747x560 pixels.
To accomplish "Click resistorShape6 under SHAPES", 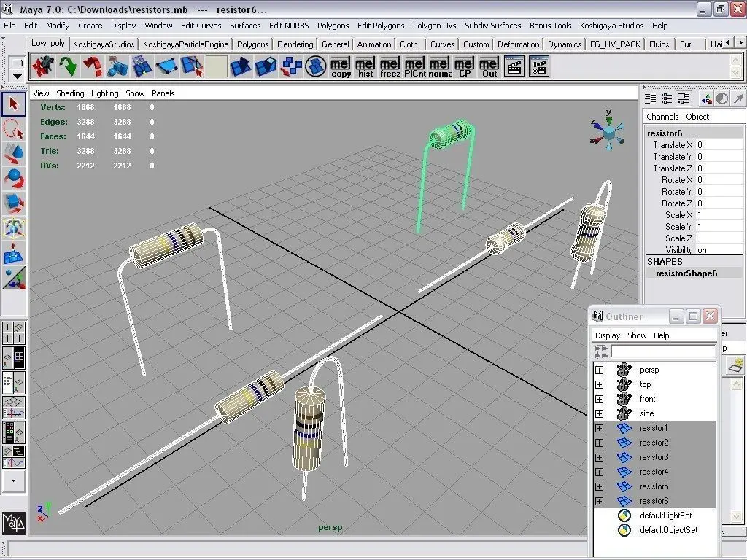I will tap(686, 273).
